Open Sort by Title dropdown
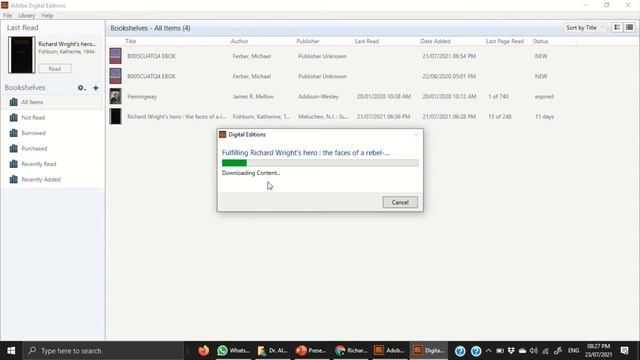Image resolution: width=640 pixels, height=360 pixels. point(584,28)
